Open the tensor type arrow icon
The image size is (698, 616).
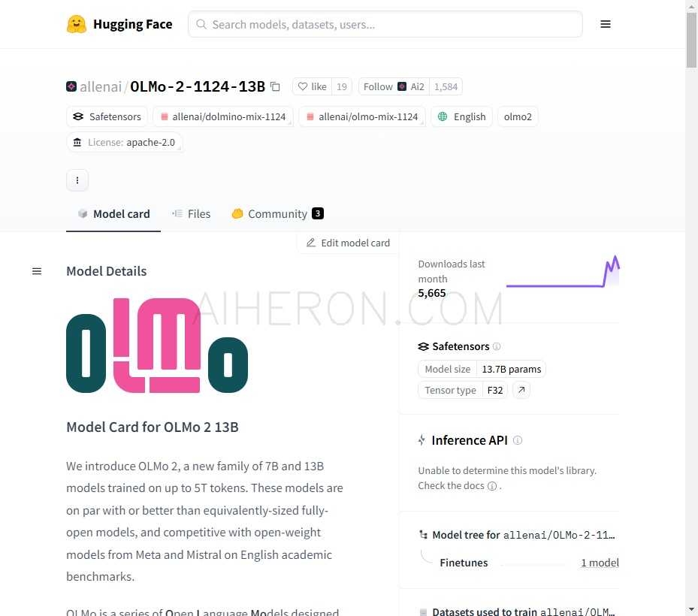[x=521, y=390]
